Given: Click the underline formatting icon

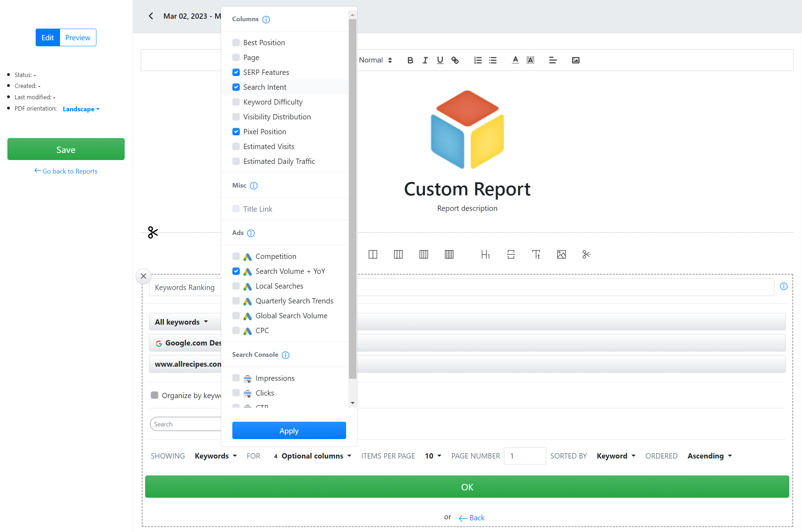Looking at the screenshot, I should [440, 60].
